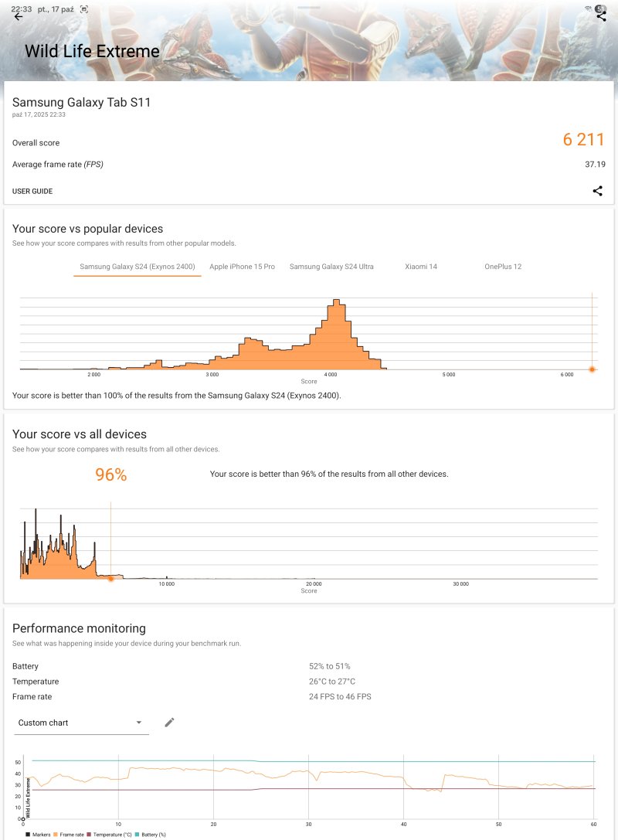This screenshot has height=840, width=618.
Task: Select the Samsung Galaxy S24 (Exynos 2400) tab
Action: click(x=138, y=267)
